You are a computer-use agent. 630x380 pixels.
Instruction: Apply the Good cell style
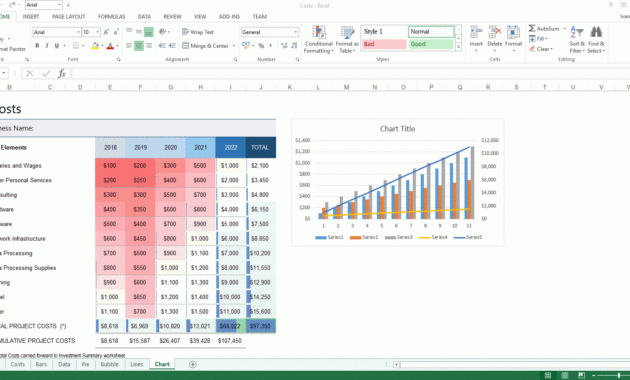(431, 44)
